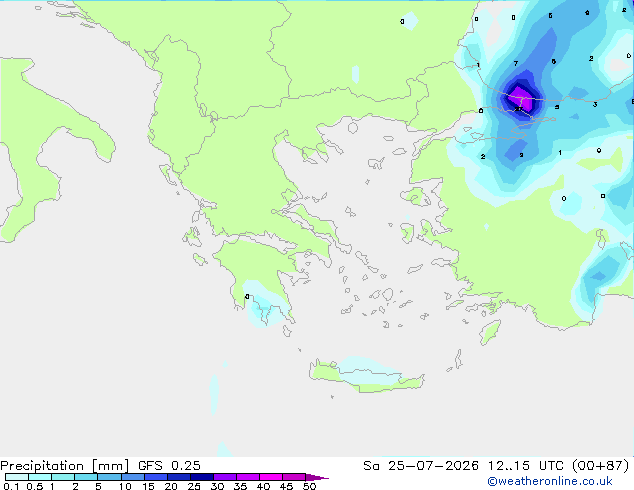Choose the 2–5 mm legend color box
The height and width of the screenshot is (490, 634).
point(86,477)
